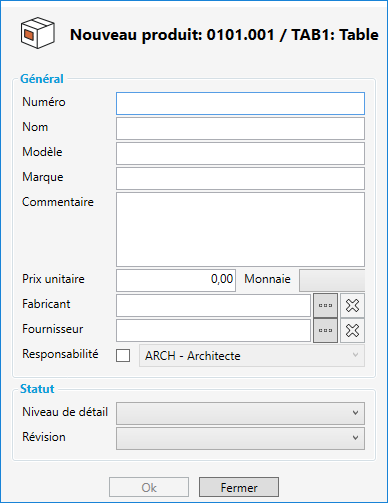Click inside the Marque field
388x503 pixels.
click(240, 179)
